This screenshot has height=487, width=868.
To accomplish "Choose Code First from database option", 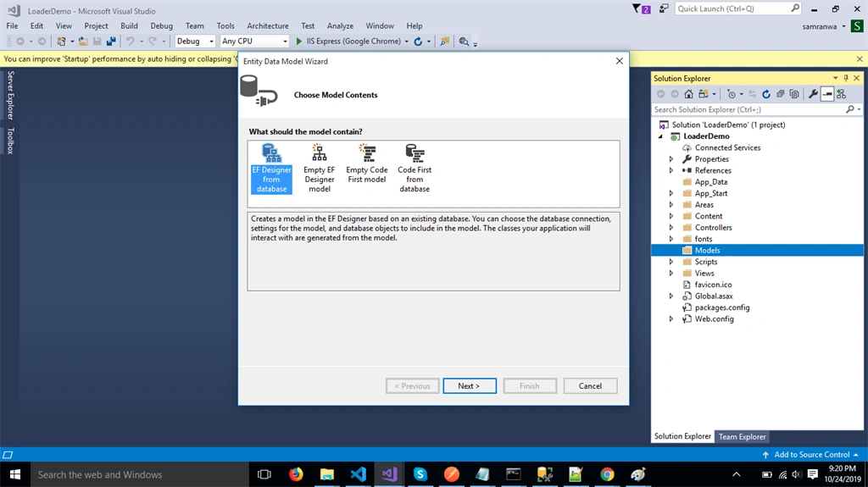I will [x=414, y=169].
